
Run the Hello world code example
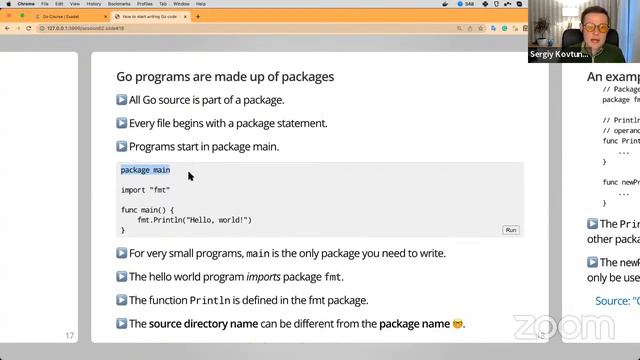pyautogui.click(x=511, y=230)
